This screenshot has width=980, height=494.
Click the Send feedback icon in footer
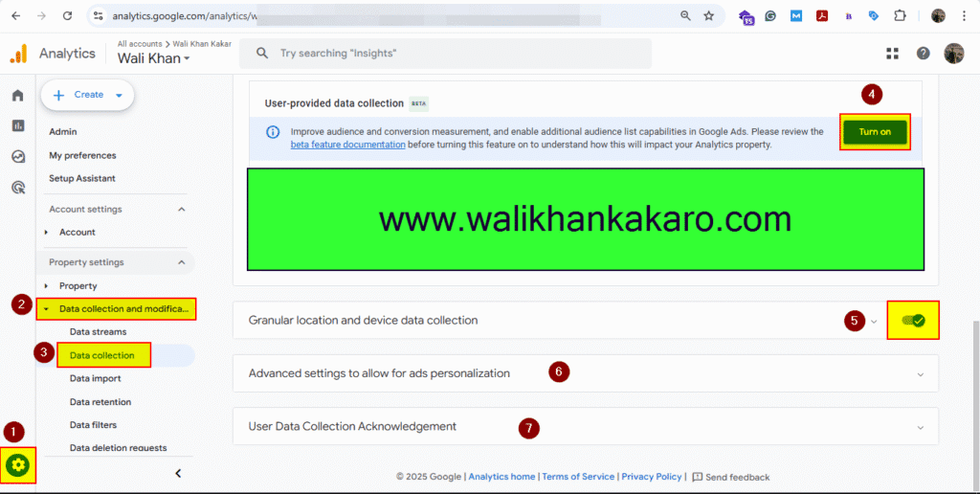(x=698, y=477)
